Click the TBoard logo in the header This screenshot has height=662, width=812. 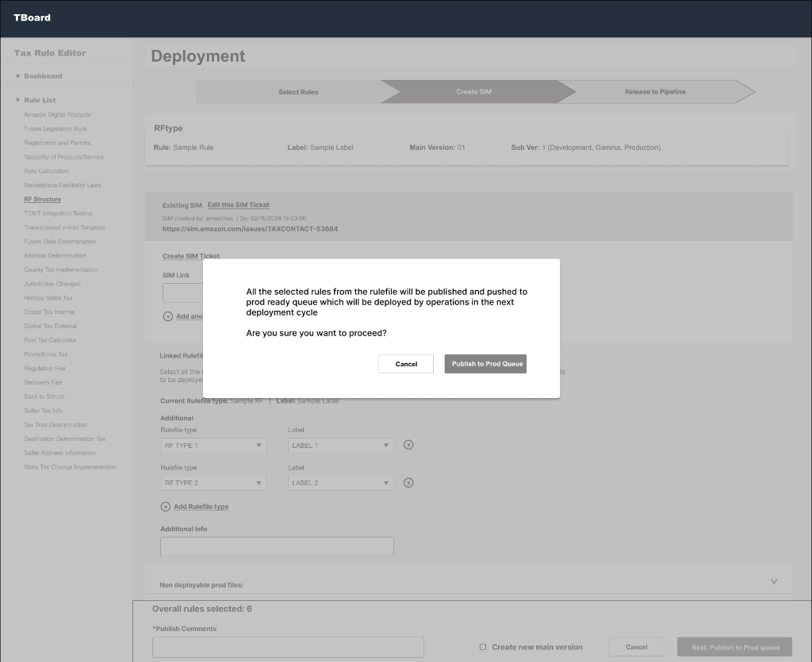33,17
